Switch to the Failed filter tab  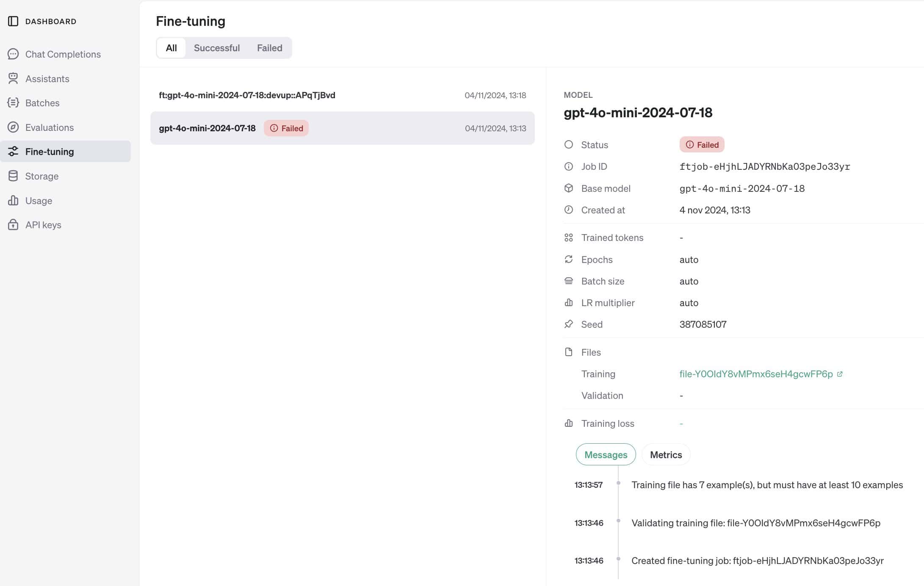pos(269,48)
